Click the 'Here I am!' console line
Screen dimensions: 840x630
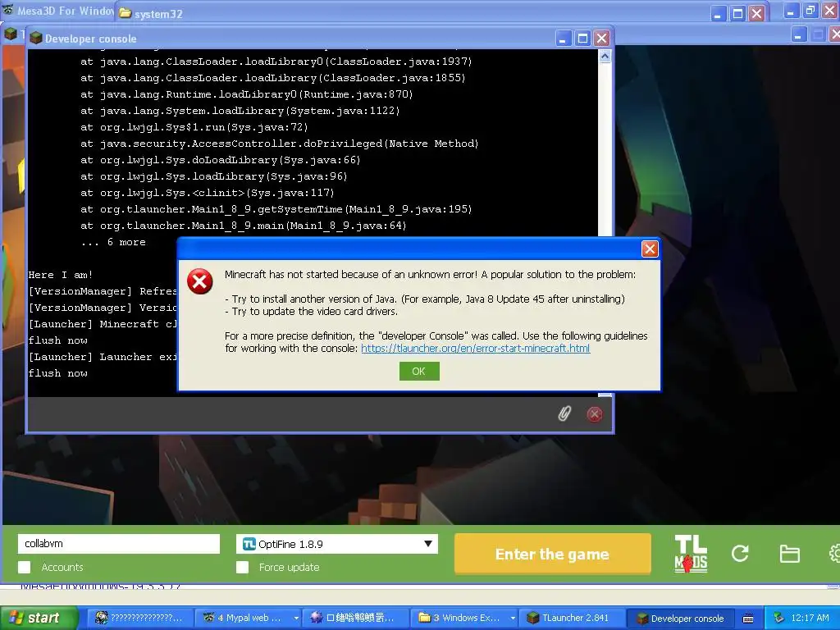[61, 275]
